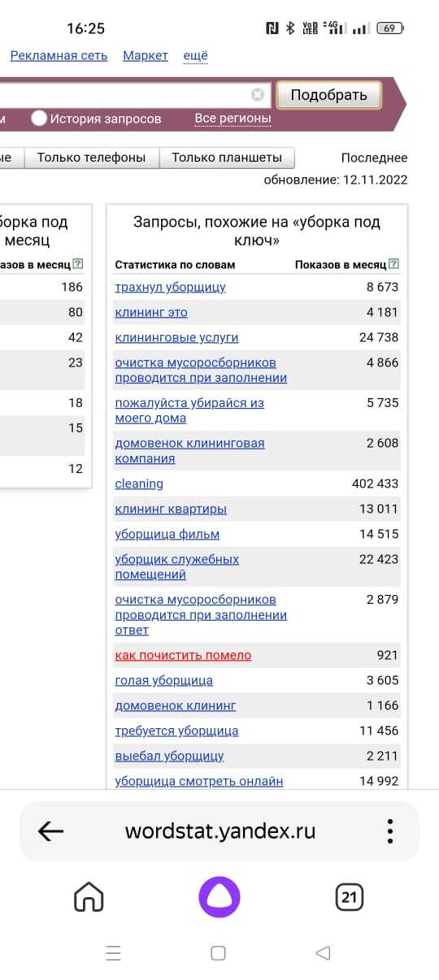439x980 pixels.
Task: Select the История запросов radio button
Action: click(x=39, y=119)
